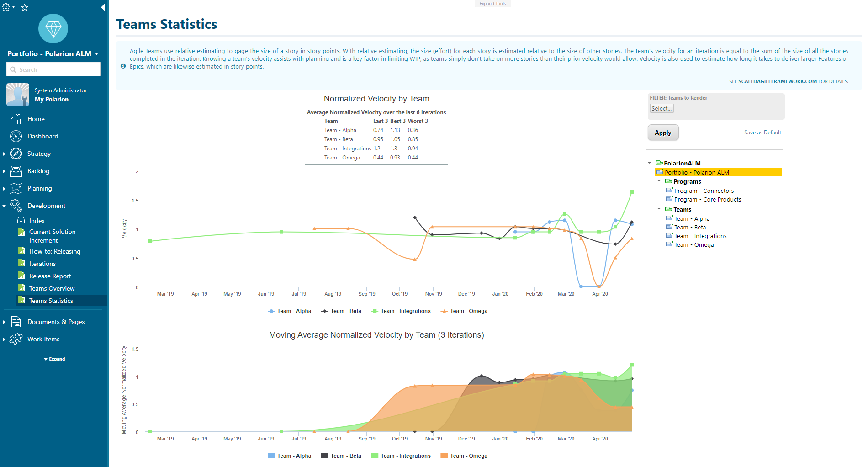
Task: Click the Work Items puzzle icon
Action: point(16,339)
